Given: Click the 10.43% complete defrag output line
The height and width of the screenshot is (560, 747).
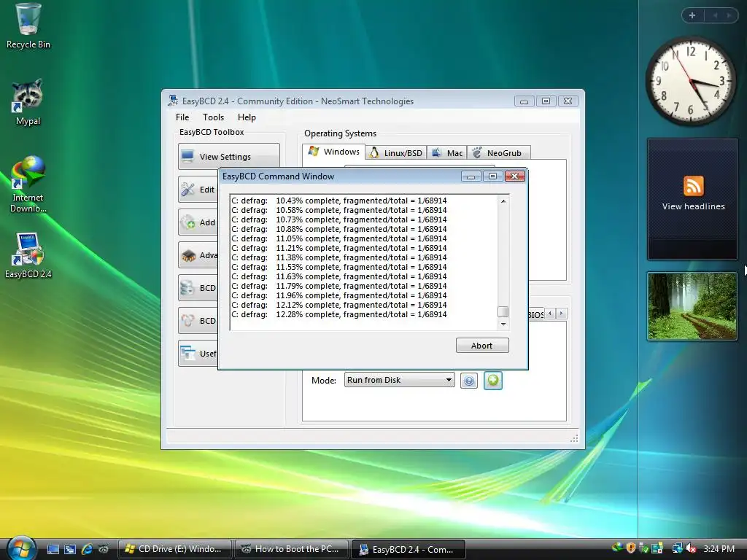Looking at the screenshot, I should tap(339, 201).
